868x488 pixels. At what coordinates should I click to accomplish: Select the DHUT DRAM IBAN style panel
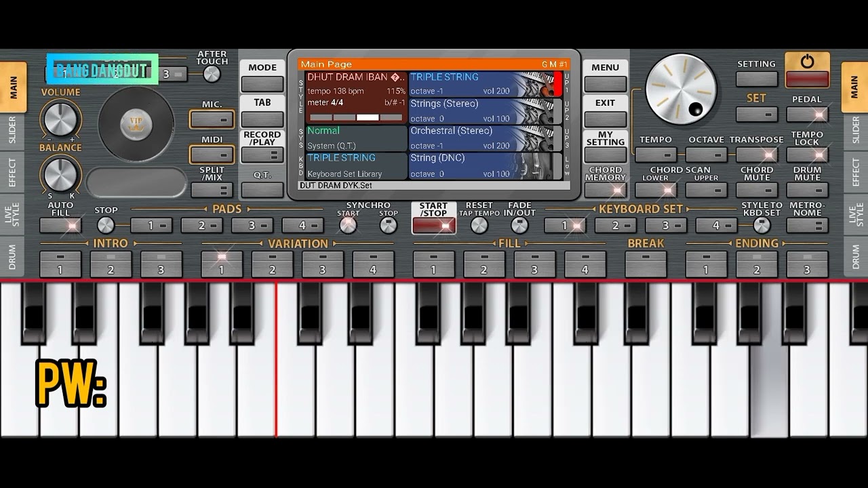[x=356, y=98]
